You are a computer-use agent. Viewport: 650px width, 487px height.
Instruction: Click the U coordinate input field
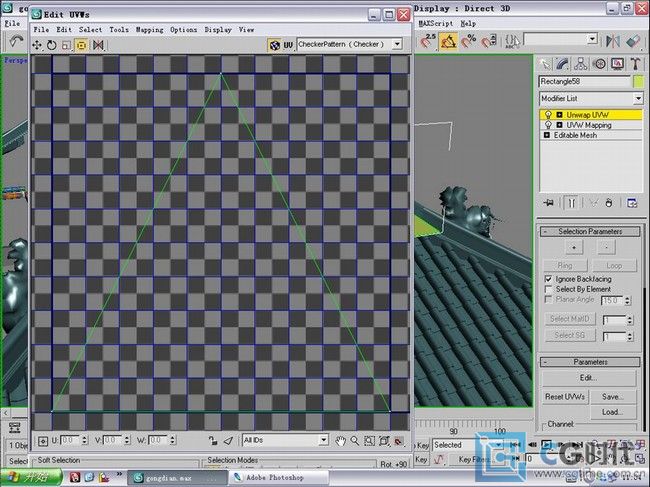coord(69,440)
